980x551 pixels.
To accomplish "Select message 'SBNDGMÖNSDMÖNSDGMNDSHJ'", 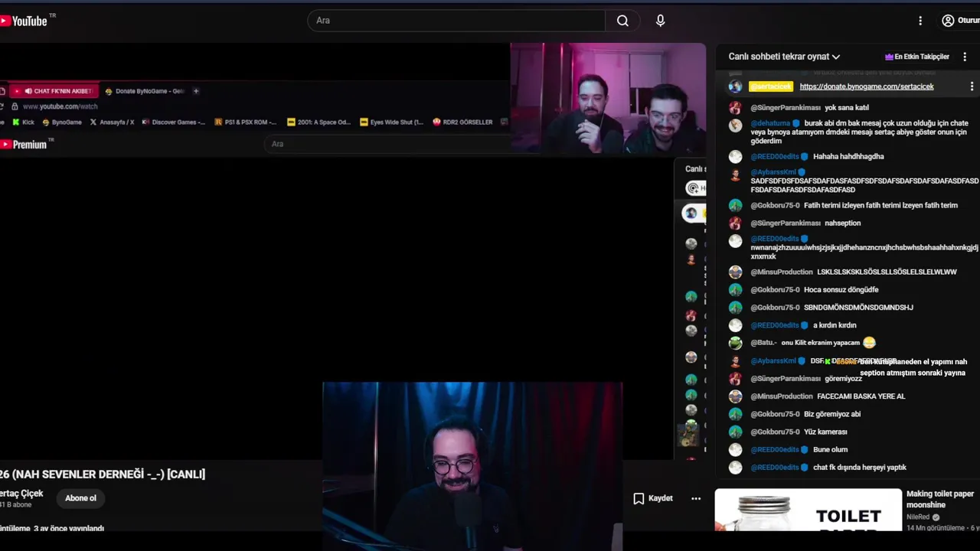I will (x=858, y=308).
